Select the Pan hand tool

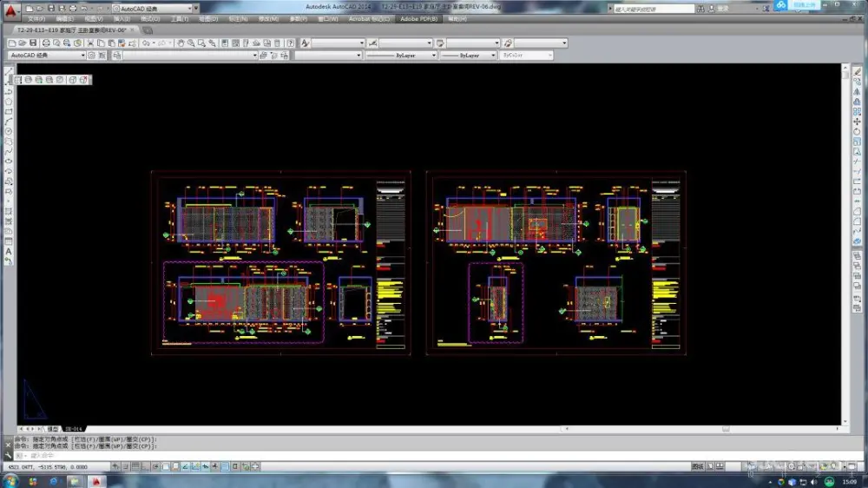pyautogui.click(x=181, y=43)
